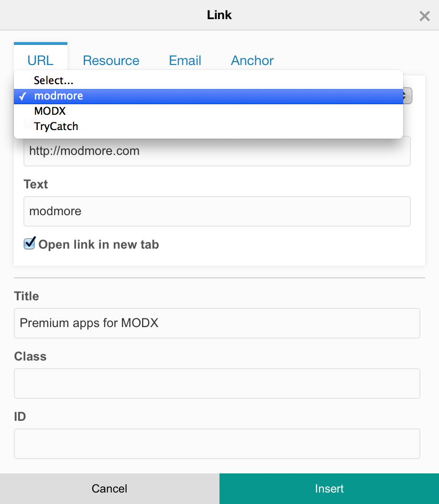Focus the empty ID field
This screenshot has width=439, height=504.
[x=217, y=444]
